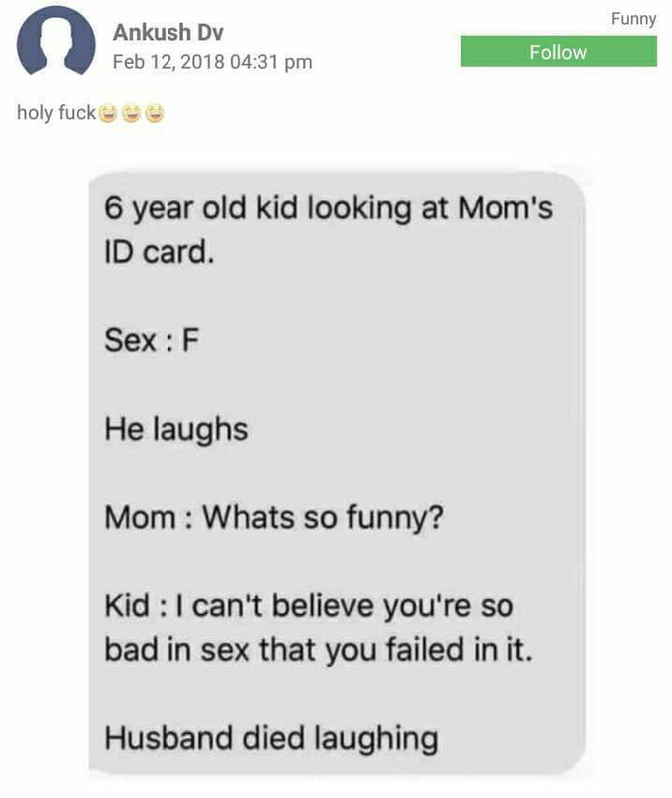Click the 04:31 pm time stamp
Screen dimensions: 672x798
pos(271,62)
